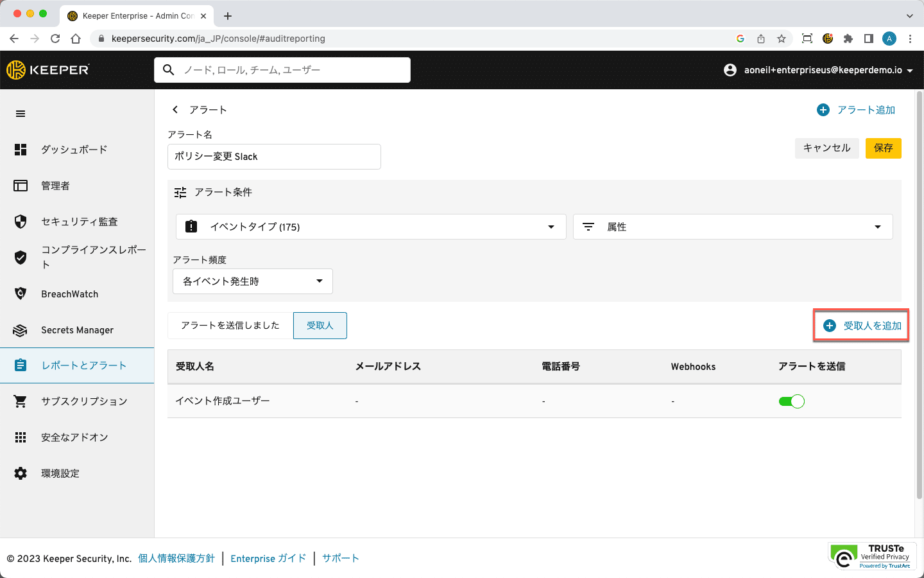The image size is (924, 578).
Task: Open BreachWatch from the sidebar icon
Action: tap(21, 293)
